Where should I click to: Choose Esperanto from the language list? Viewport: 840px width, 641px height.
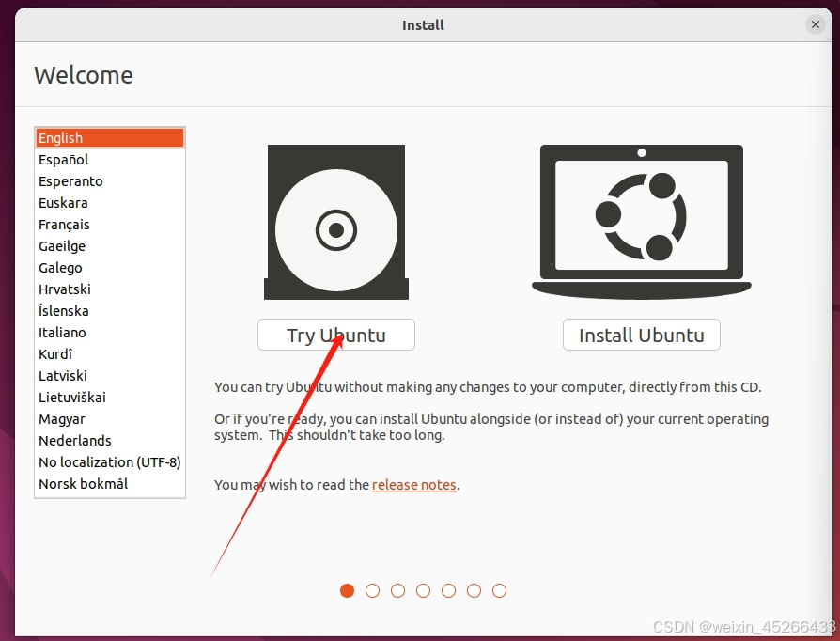click(x=110, y=181)
